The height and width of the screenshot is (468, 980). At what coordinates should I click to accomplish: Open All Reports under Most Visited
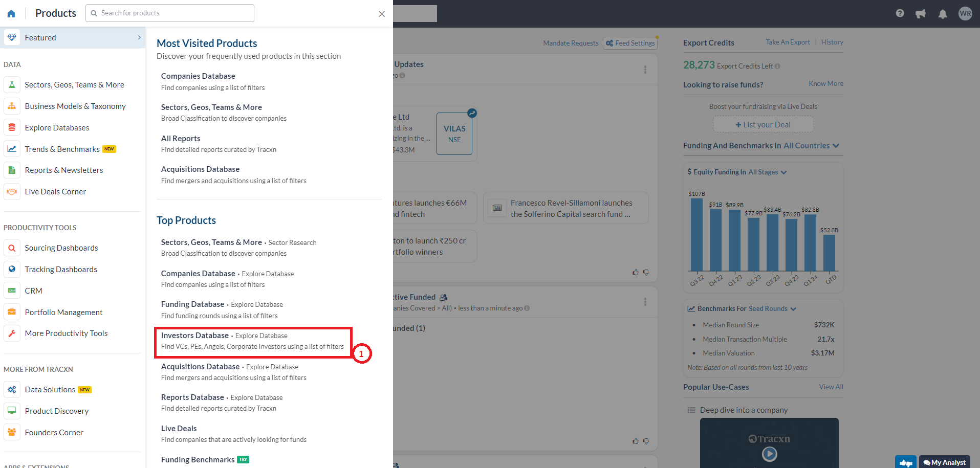point(181,138)
